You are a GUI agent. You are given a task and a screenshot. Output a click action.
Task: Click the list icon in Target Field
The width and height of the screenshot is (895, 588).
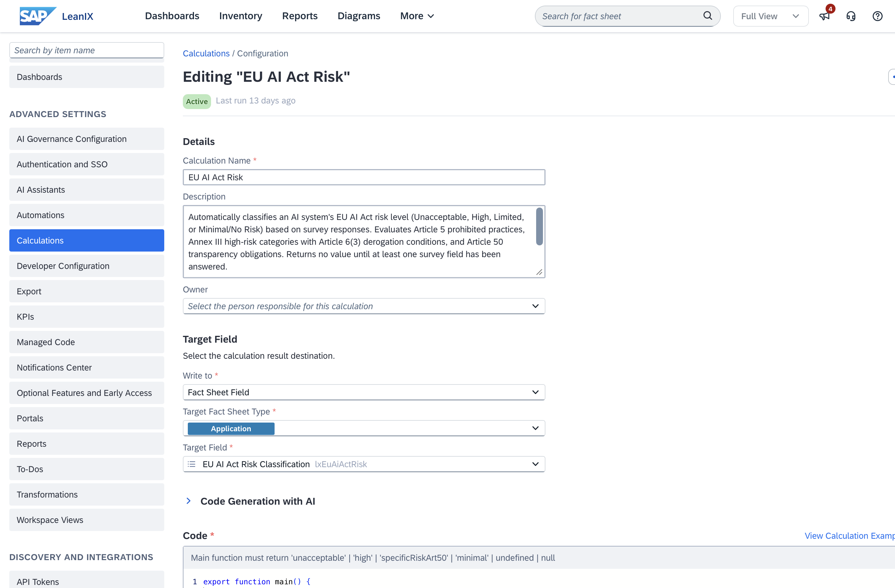pos(192,464)
